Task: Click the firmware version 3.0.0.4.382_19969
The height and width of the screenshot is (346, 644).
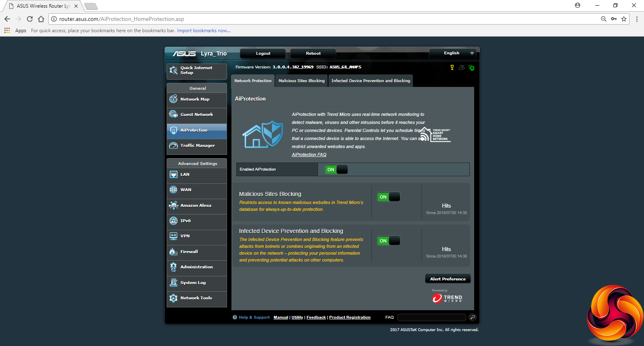Action: (x=293, y=67)
